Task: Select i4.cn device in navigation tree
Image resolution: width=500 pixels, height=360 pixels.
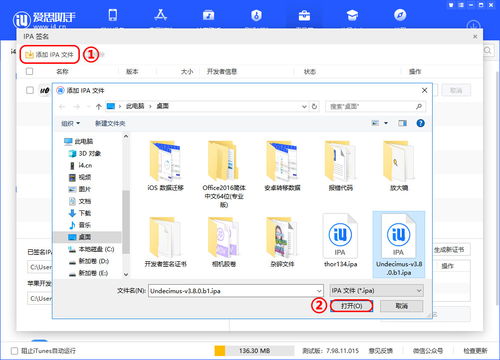Action: (x=80, y=165)
